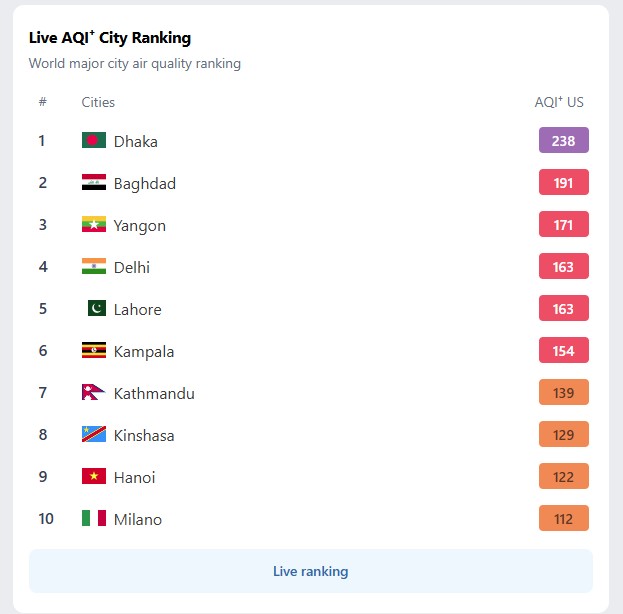
Task: Select the Vietnam flag next to Hanoi
Action: point(94,476)
